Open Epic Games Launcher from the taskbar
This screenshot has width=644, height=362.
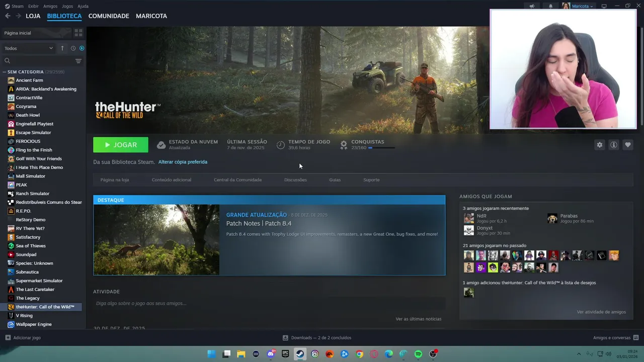tap(285, 354)
